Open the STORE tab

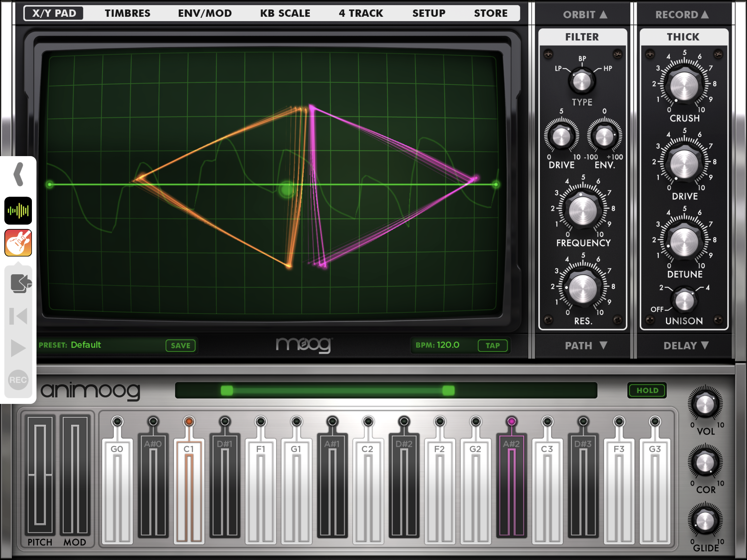click(491, 13)
